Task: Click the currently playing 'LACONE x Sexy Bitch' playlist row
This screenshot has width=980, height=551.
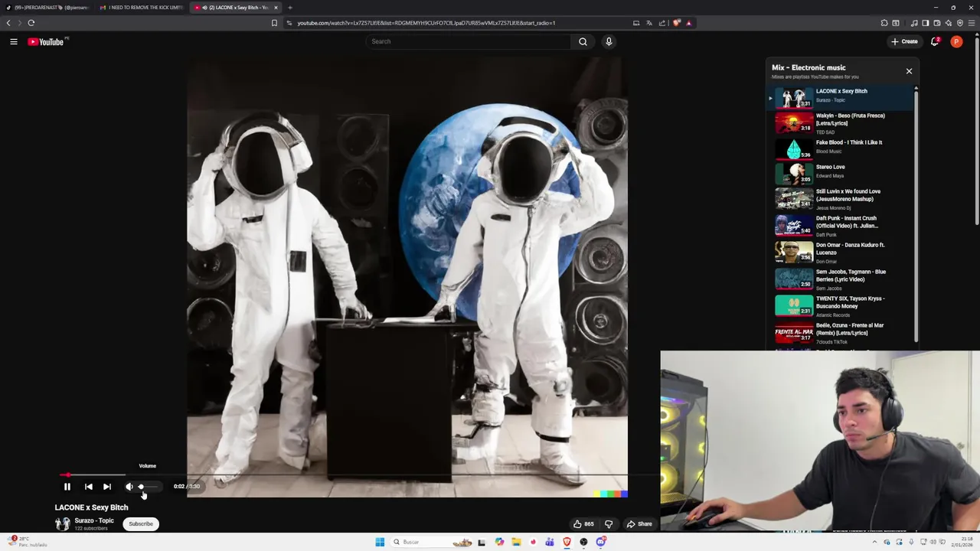Action: point(842,96)
